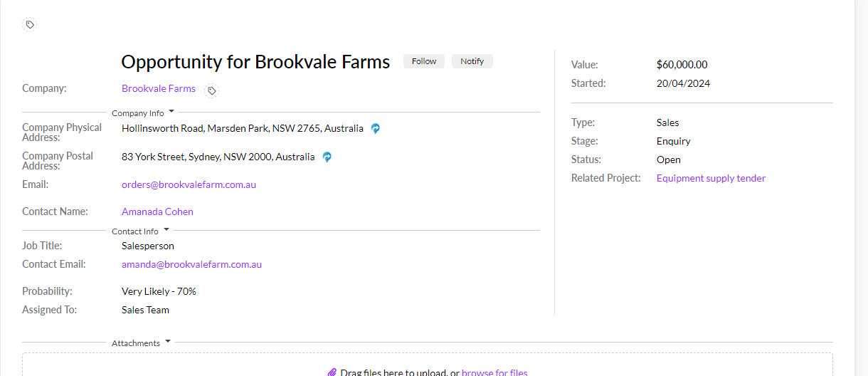Open the Brookvale Farms company link
The image size is (868, 376).
(x=159, y=89)
